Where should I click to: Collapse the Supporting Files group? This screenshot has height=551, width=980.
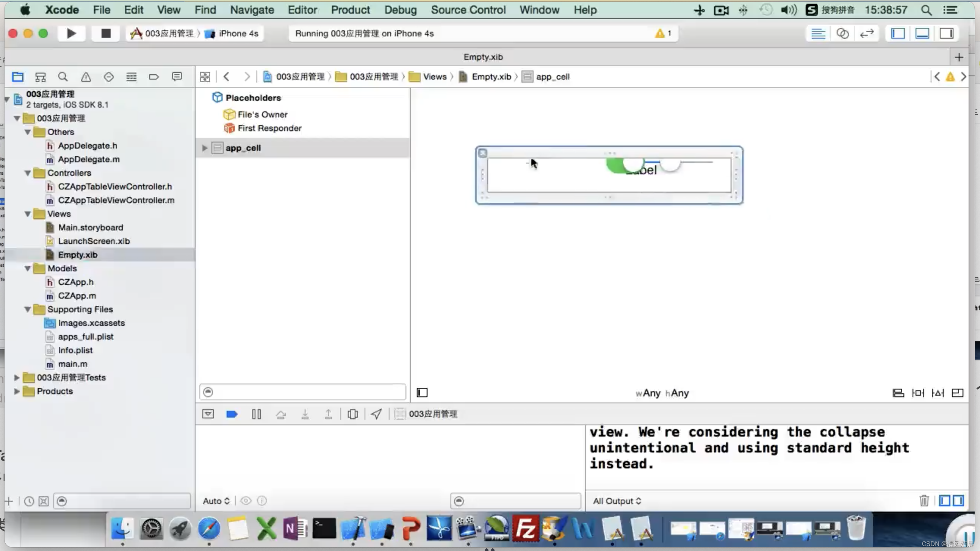(28, 309)
